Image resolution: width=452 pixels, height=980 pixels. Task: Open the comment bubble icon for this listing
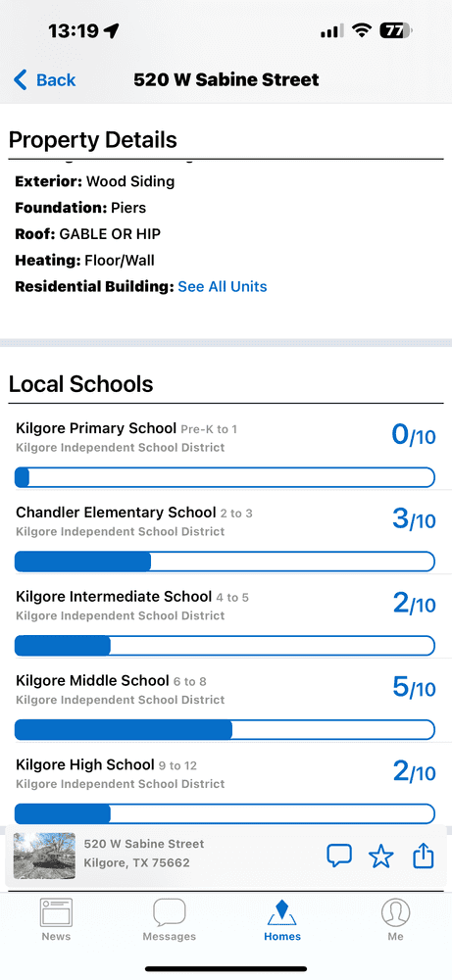(x=339, y=856)
